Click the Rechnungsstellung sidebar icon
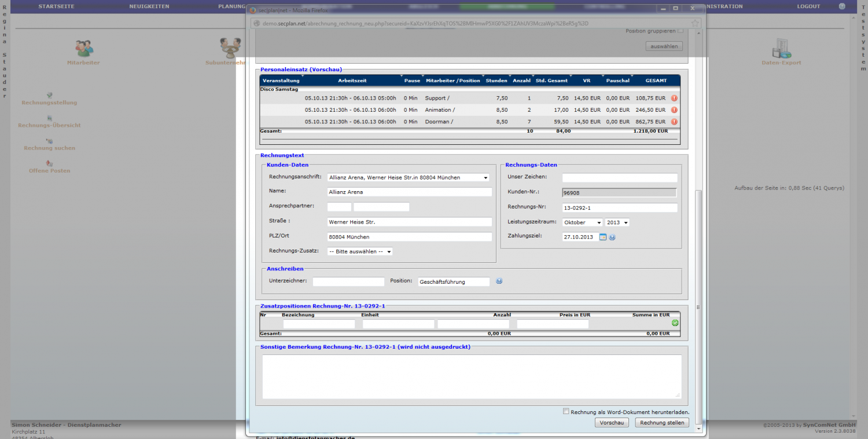The image size is (868, 439). point(50,95)
